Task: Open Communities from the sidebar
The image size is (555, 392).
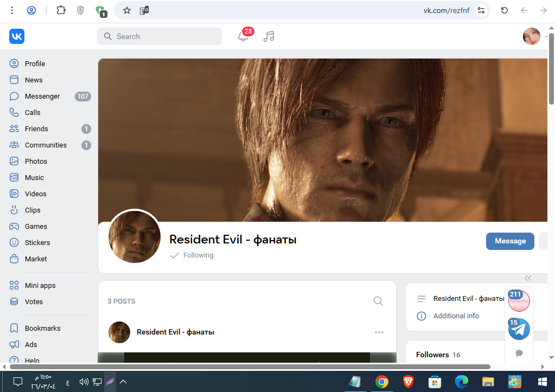Action: (x=46, y=145)
